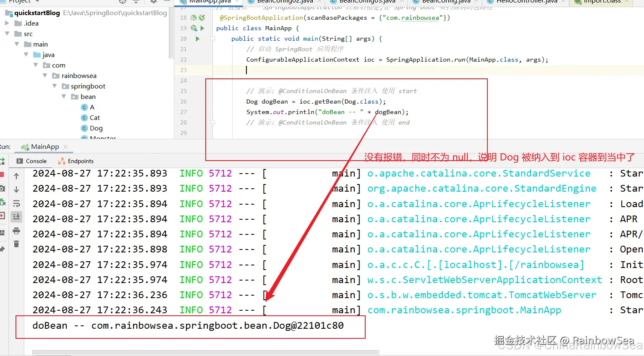Select the springboot package
The height and width of the screenshot is (356, 644).
tap(88, 86)
